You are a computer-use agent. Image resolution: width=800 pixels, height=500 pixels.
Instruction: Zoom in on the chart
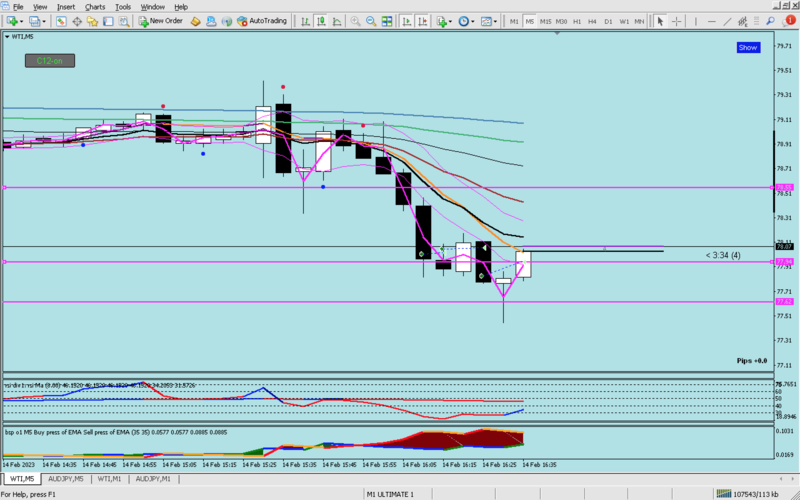pyautogui.click(x=356, y=21)
